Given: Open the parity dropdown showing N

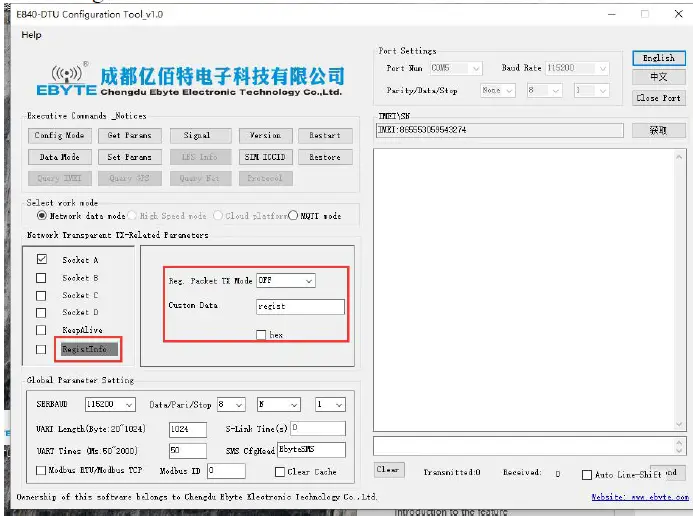Looking at the screenshot, I should [x=279, y=404].
